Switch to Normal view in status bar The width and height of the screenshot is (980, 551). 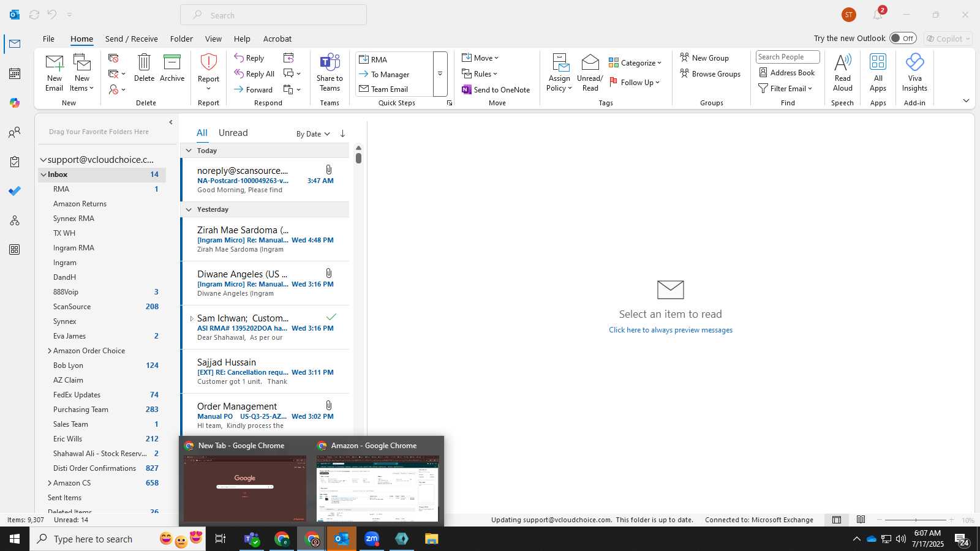click(837, 520)
